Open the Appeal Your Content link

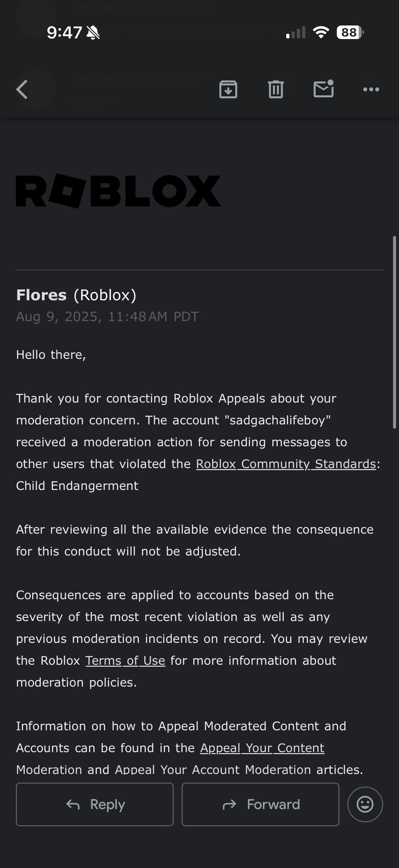tap(262, 748)
